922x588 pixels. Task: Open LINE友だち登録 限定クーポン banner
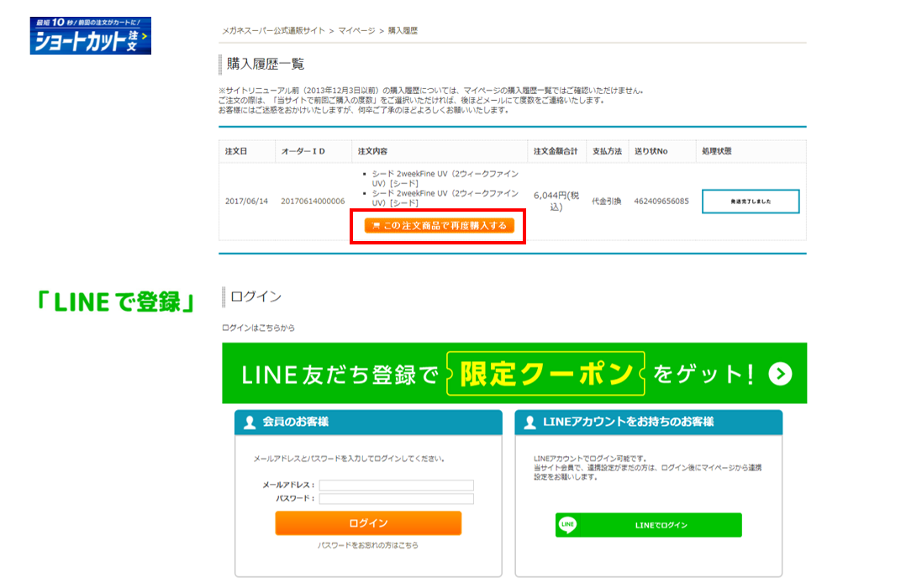514,374
